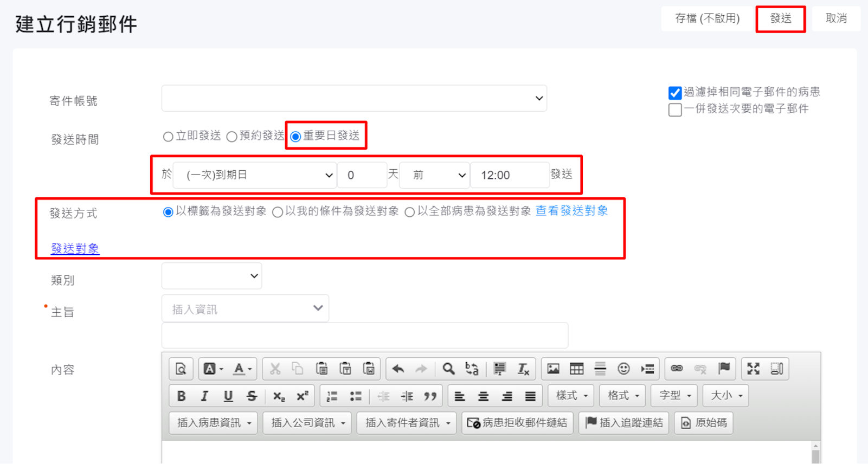Open the 樣式 styles dropdown

tap(571, 396)
